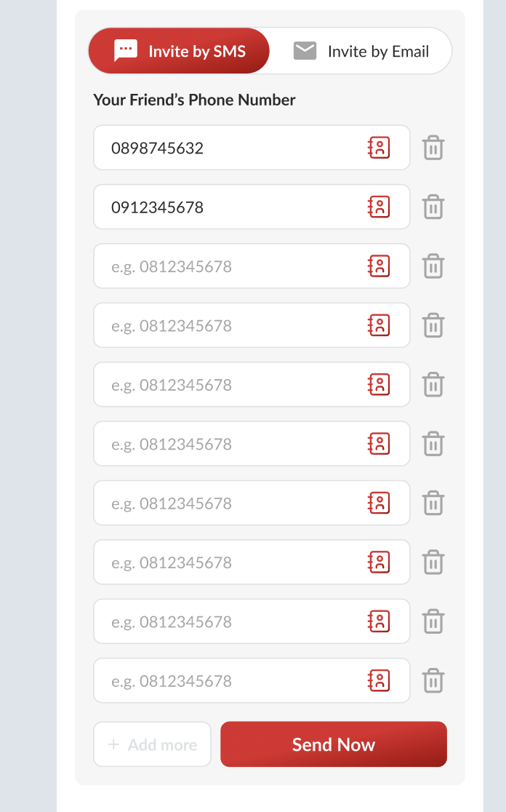The width and height of the screenshot is (506, 812).
Task: Delete the 0898745632 phone number row
Action: [x=433, y=148]
